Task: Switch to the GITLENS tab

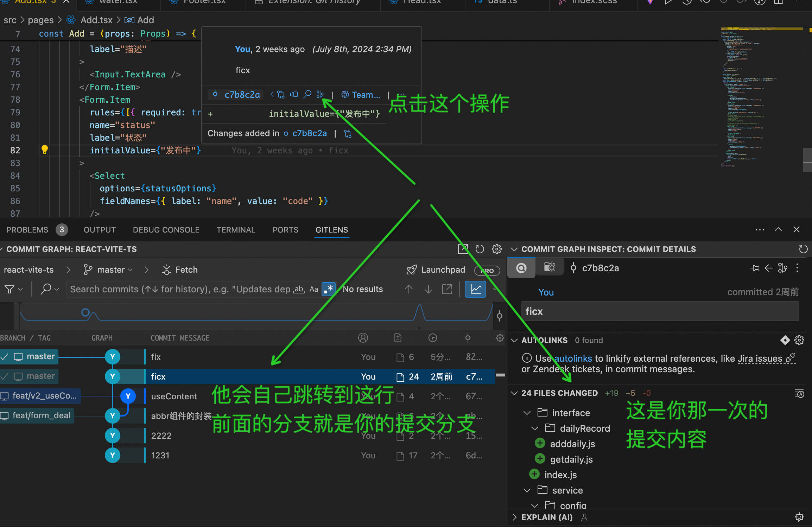Action: [332, 229]
